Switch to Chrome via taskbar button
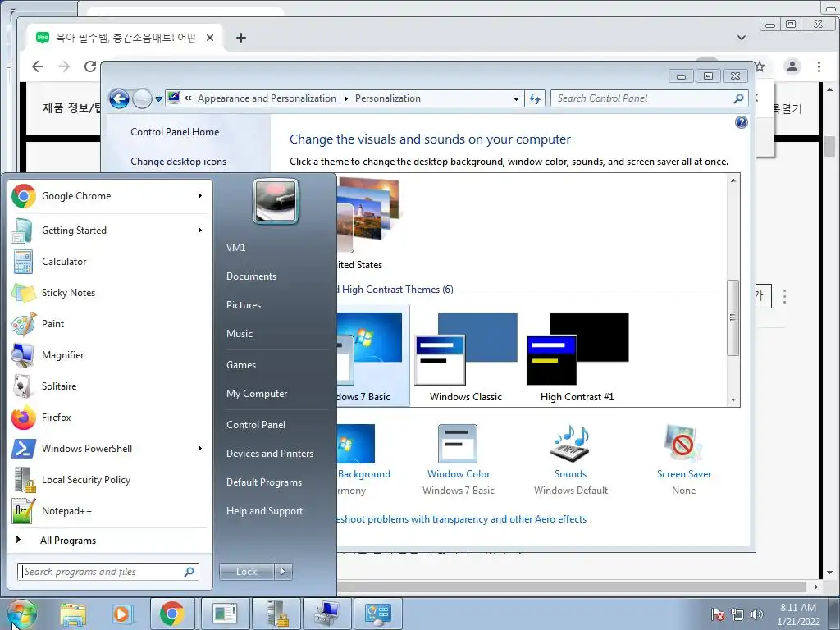The image size is (840, 630). (x=171, y=614)
